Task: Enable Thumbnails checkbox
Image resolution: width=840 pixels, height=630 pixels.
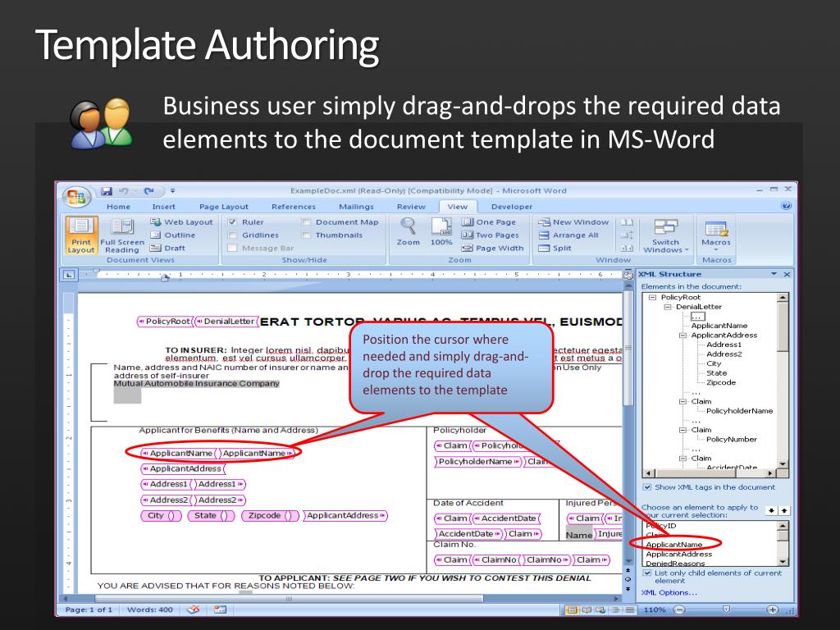Action: 306,235
